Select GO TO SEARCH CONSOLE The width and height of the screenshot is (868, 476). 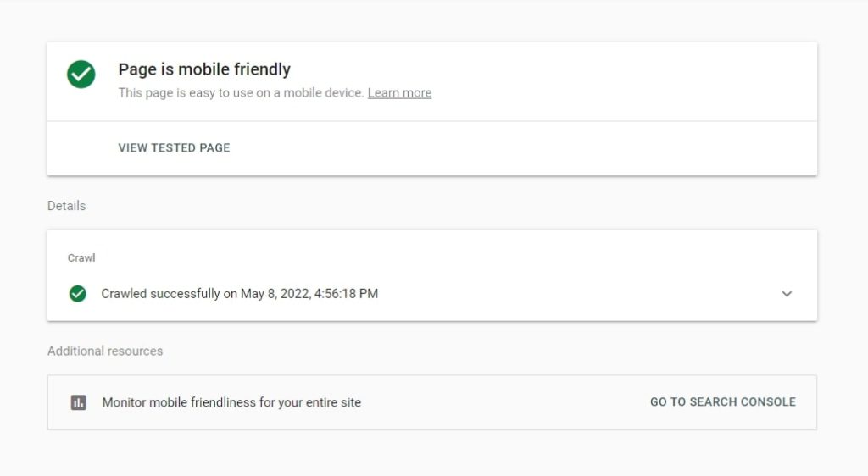pos(723,402)
